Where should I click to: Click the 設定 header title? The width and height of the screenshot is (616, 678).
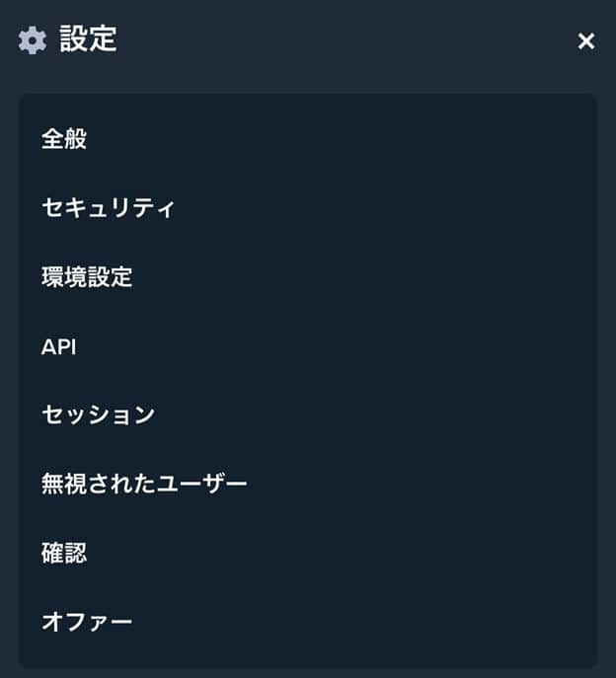coord(88,40)
